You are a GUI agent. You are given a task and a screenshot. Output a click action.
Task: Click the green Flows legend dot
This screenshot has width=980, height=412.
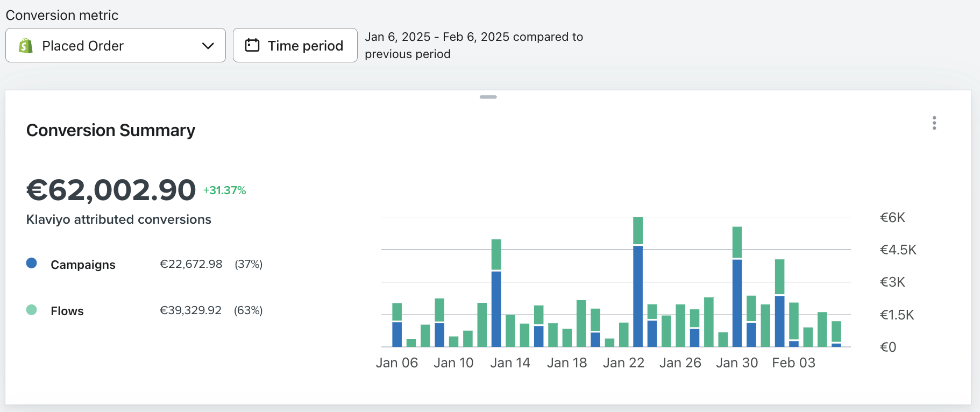pos(32,310)
